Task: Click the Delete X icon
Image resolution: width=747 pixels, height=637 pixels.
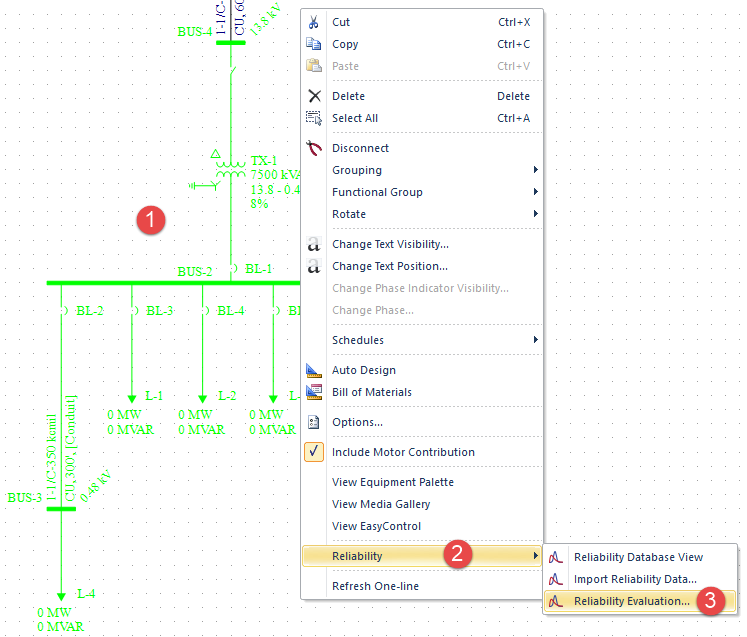Action: 314,96
